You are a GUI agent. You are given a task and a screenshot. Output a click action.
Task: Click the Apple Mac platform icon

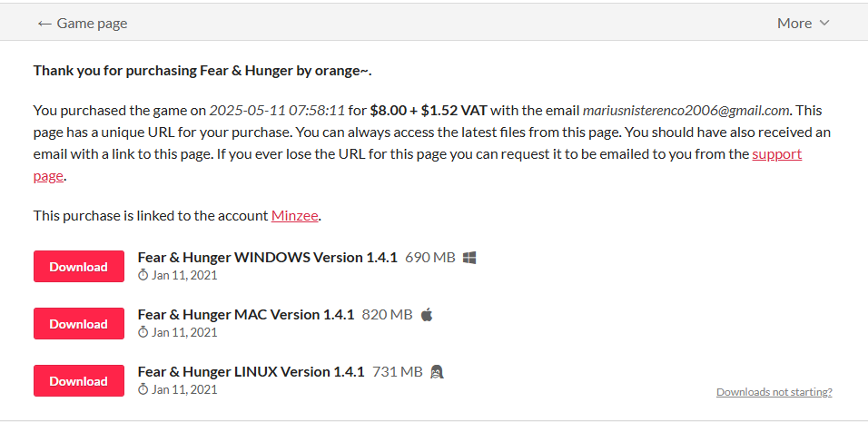point(426,315)
